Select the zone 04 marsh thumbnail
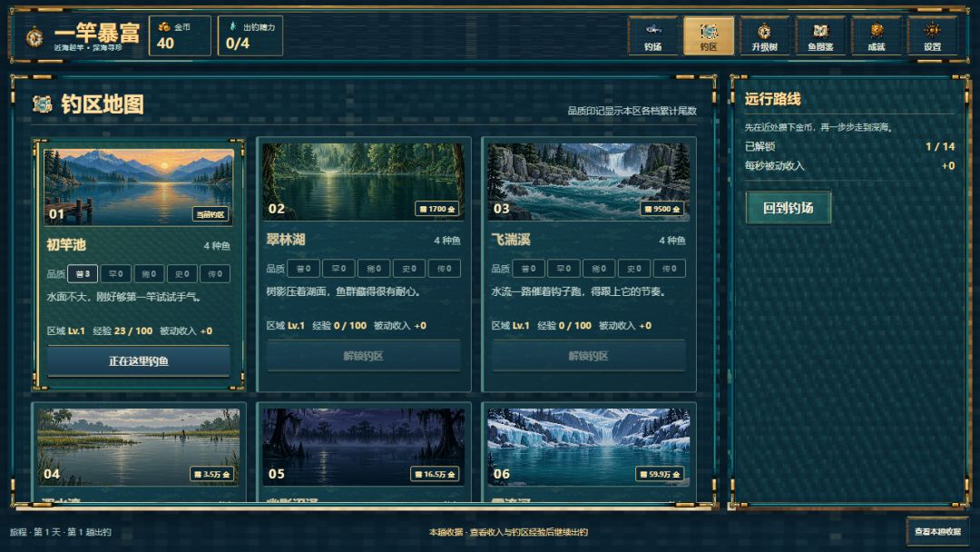 (x=138, y=447)
